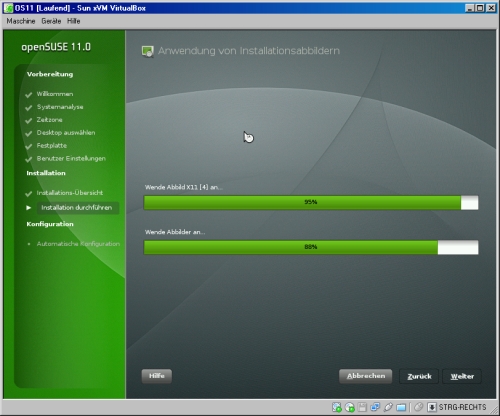500x416 pixels.
Task: Click the 'Anwendung von Installationsabbildern' heading
Action: coord(249,51)
